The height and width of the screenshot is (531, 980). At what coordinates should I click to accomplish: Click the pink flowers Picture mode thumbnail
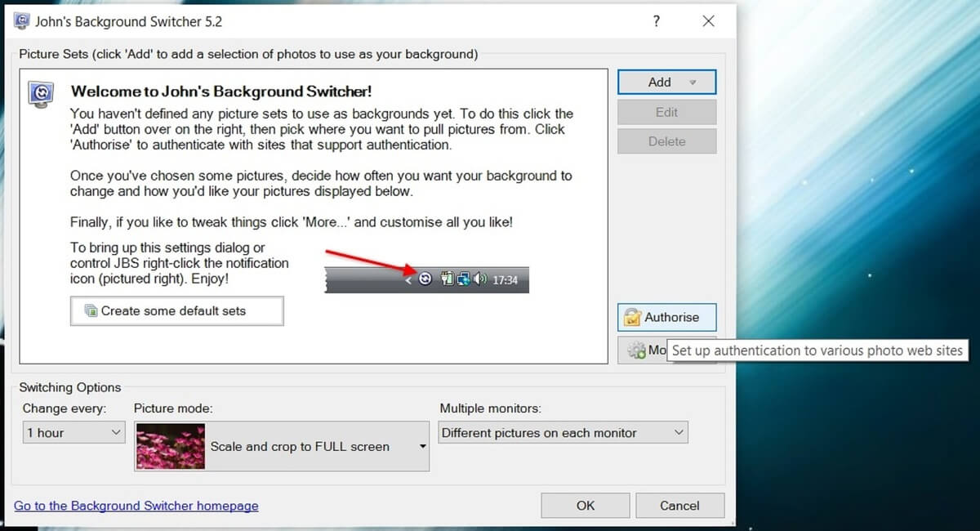coord(170,446)
